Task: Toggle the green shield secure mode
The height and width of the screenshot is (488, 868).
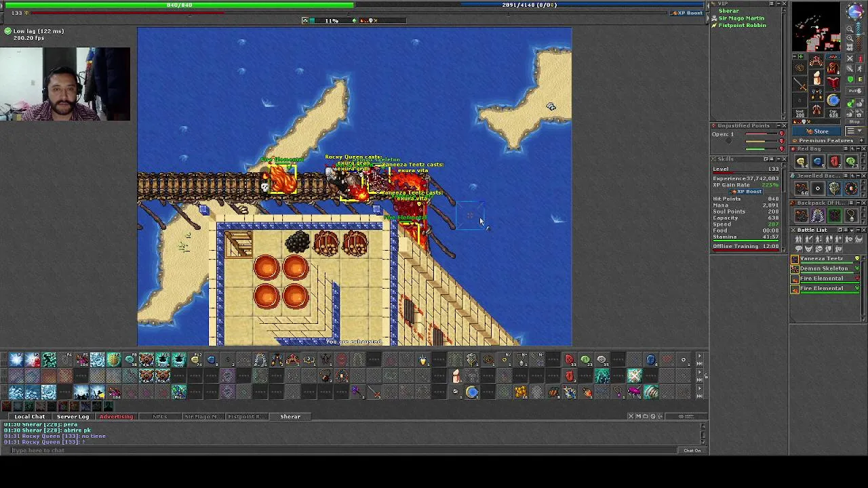Action: [x=850, y=79]
